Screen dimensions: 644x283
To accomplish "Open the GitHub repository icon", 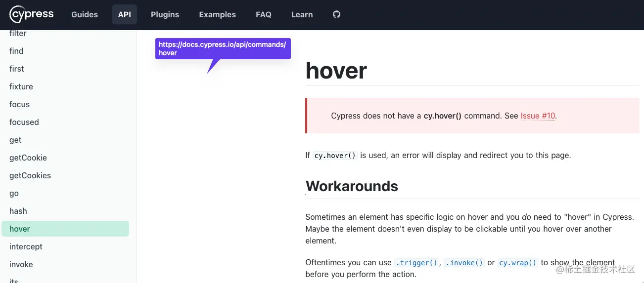I will coord(337,14).
